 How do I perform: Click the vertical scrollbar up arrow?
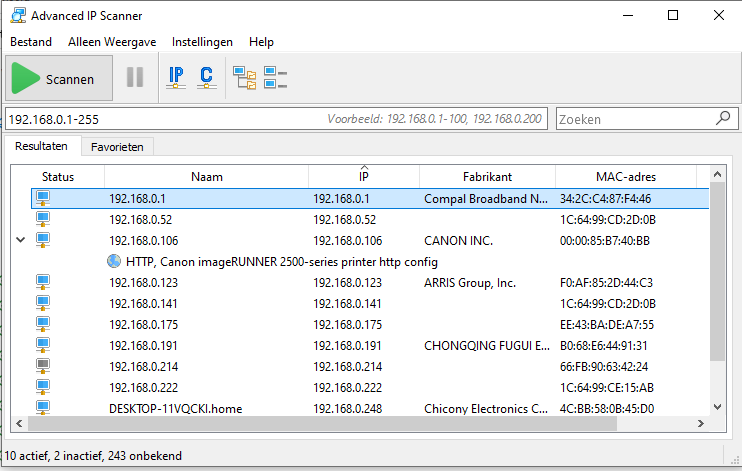click(x=717, y=175)
